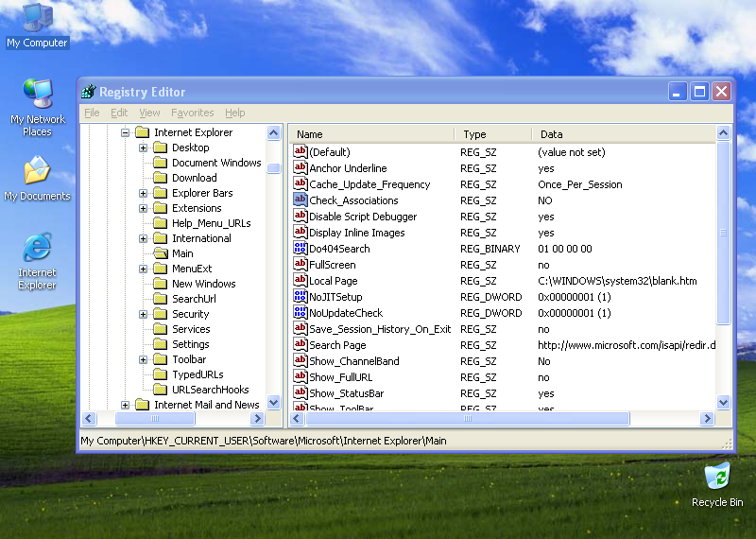Expand the Toolbar key
Screen dimensions: 756x539
point(144,359)
